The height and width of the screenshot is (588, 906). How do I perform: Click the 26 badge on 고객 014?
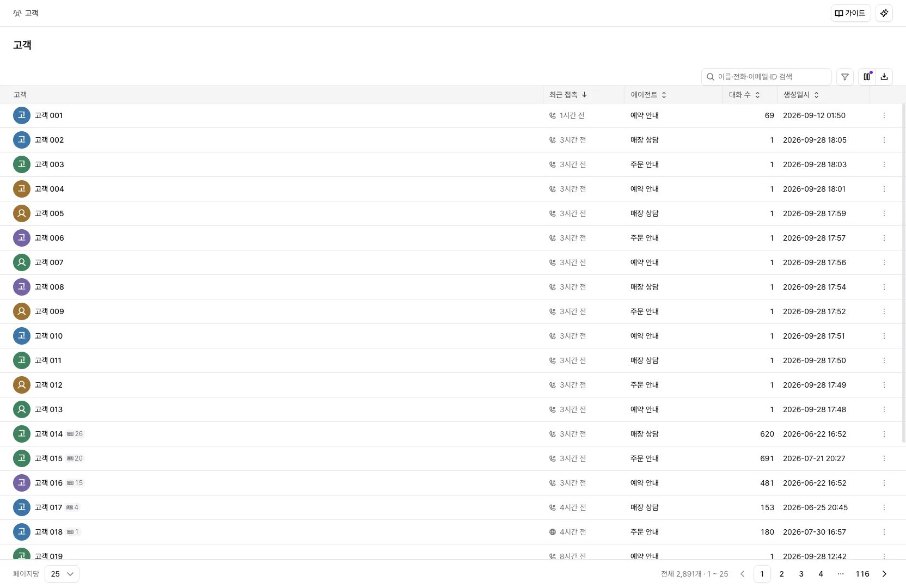(x=75, y=434)
